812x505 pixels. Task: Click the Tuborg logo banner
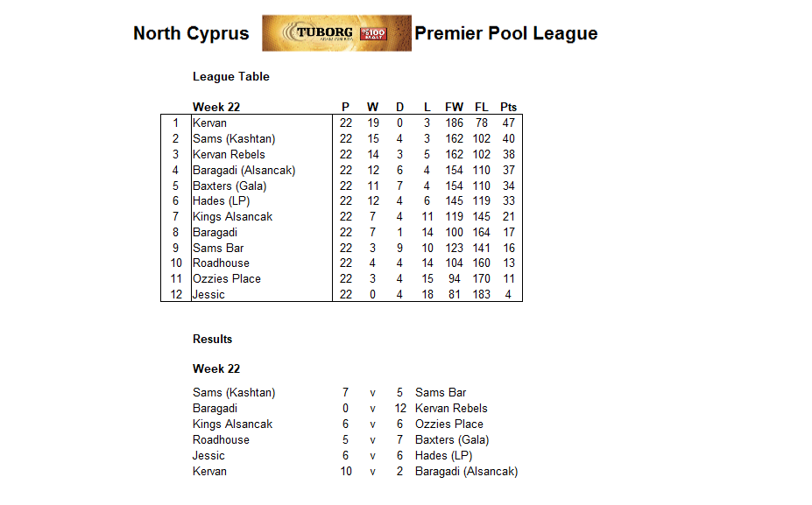336,33
